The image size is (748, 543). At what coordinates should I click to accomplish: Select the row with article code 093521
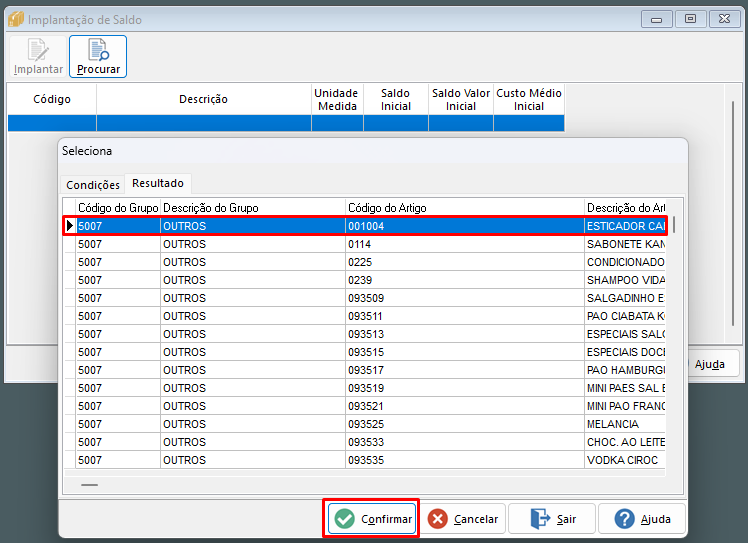[365, 406]
